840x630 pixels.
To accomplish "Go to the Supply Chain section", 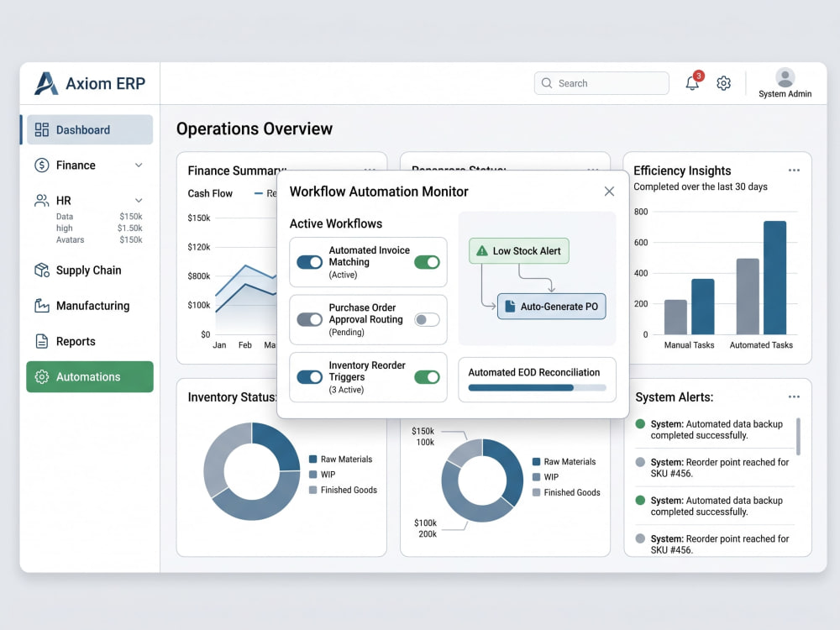I will tap(90, 270).
